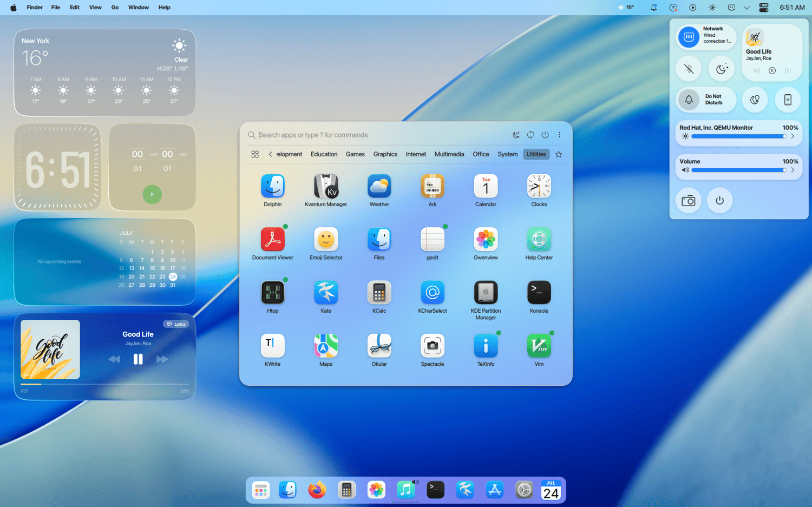Toggle the moon icon beside launcher search

[x=516, y=135]
